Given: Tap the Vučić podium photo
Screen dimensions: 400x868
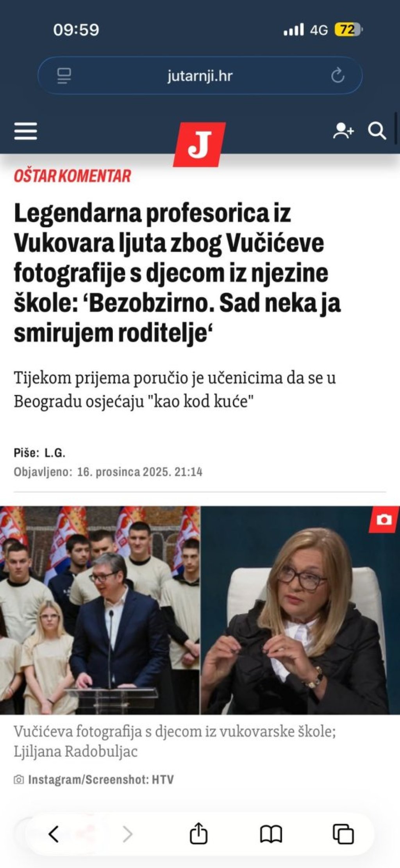Looking at the screenshot, I should (x=100, y=610).
